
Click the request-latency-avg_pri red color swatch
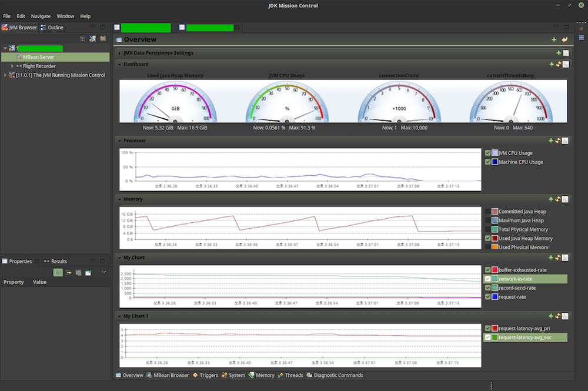coord(495,329)
